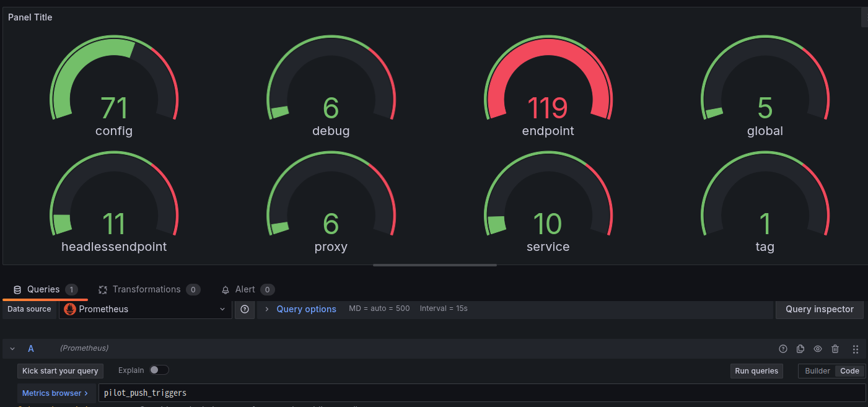Click the debug gauge
Viewport: 868px width, 407px height.
tap(331, 85)
